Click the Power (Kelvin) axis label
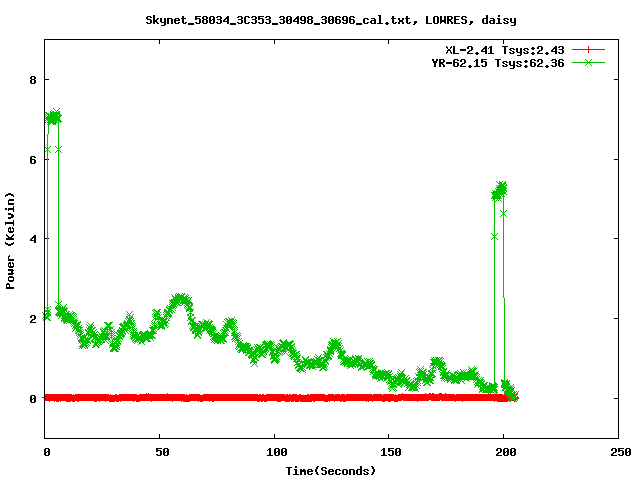 [10, 241]
